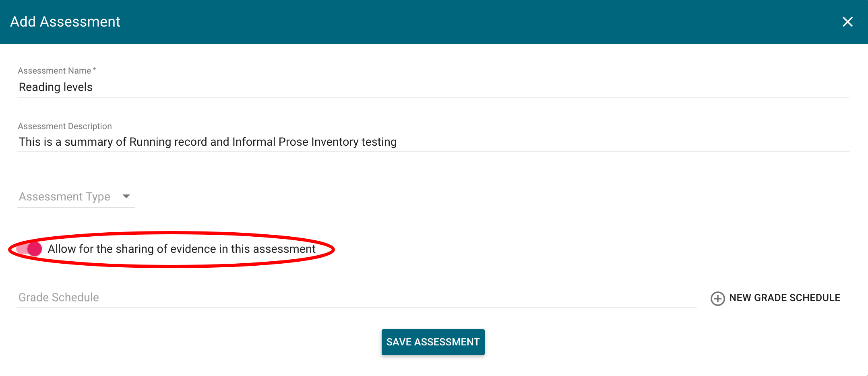The image size is (868, 376).
Task: Click the 'Assessment Description' field label
Action: (65, 126)
